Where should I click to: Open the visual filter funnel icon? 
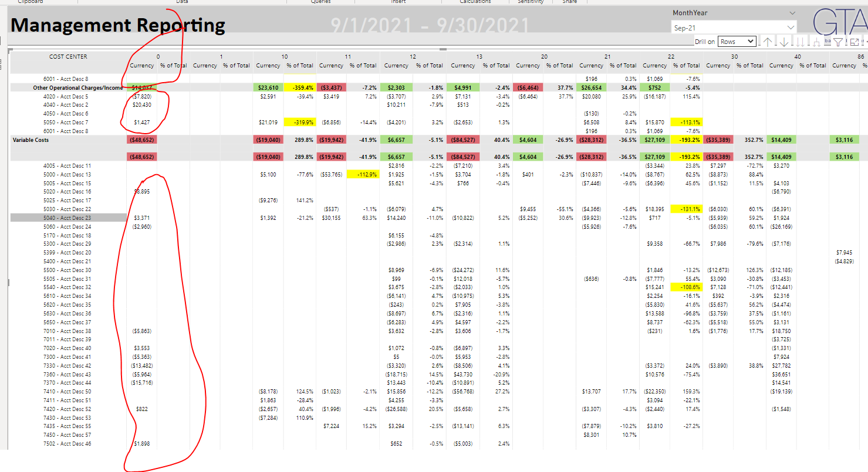pyautogui.click(x=838, y=42)
